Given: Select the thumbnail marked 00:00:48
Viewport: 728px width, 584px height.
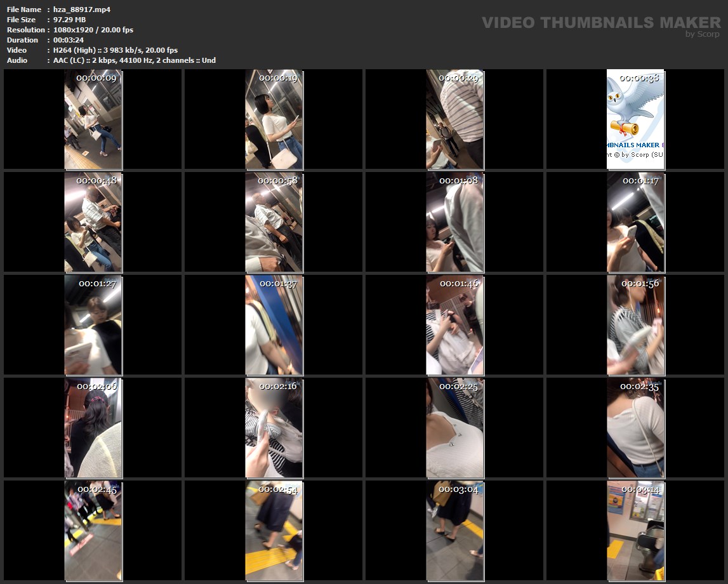Looking at the screenshot, I should 93,222.
